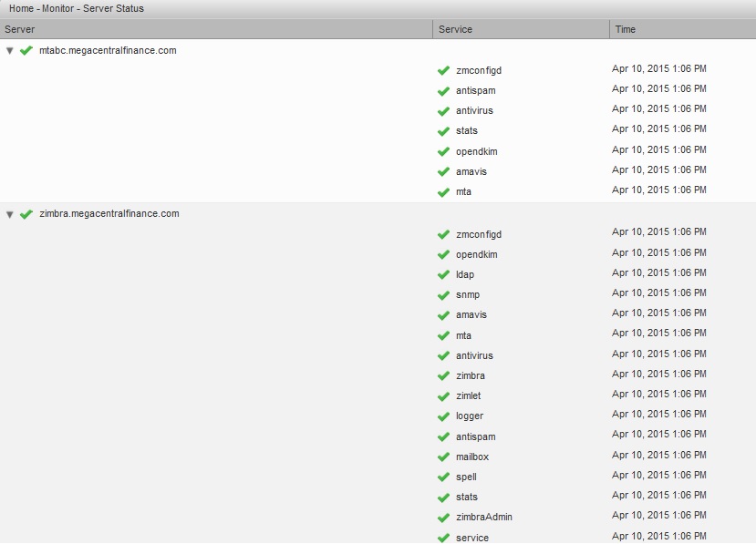Viewport: 756px width, 544px height.
Task: Click the ldap service status checkmark
Action: [x=443, y=275]
